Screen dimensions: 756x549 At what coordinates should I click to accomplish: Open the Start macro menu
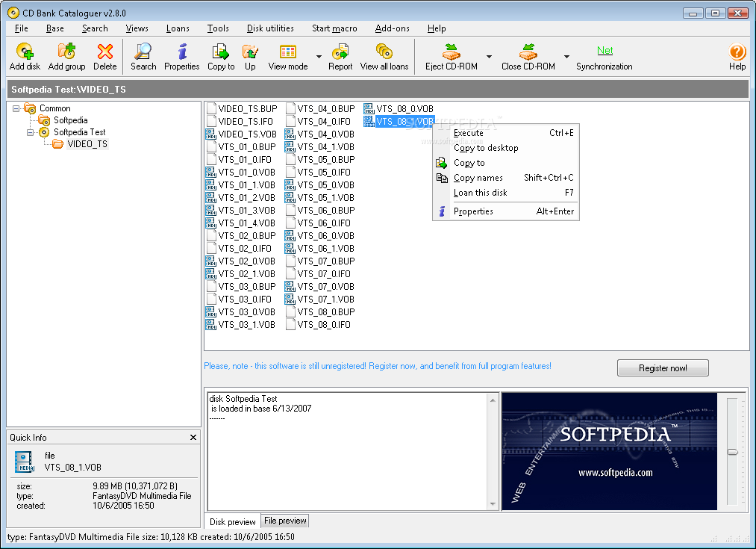(334, 28)
